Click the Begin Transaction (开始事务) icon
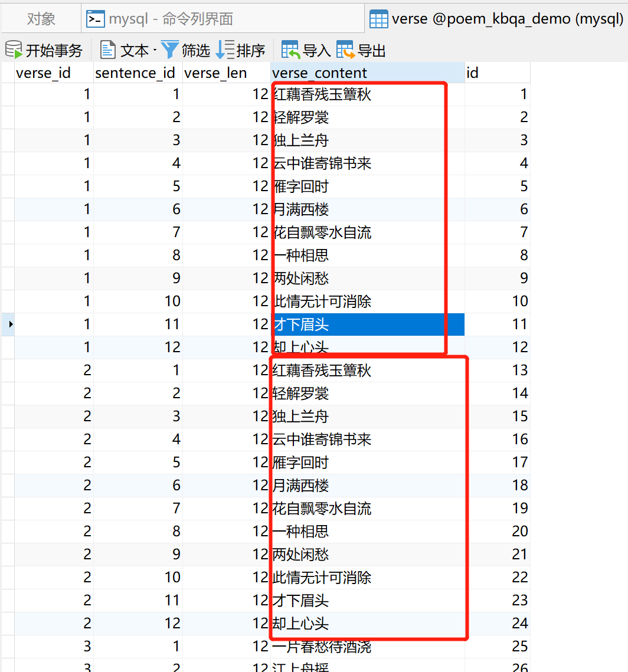Screen dimensions: 628x672 click(14, 50)
